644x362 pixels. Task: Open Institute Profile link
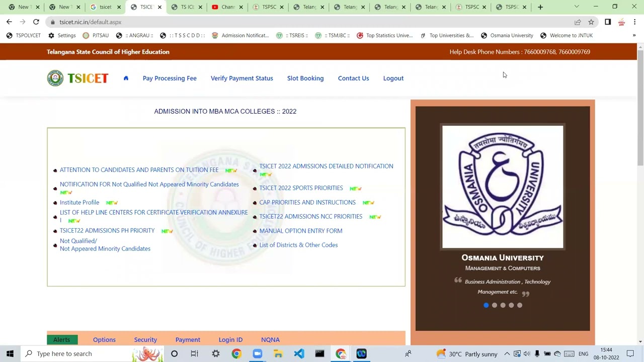point(79,202)
